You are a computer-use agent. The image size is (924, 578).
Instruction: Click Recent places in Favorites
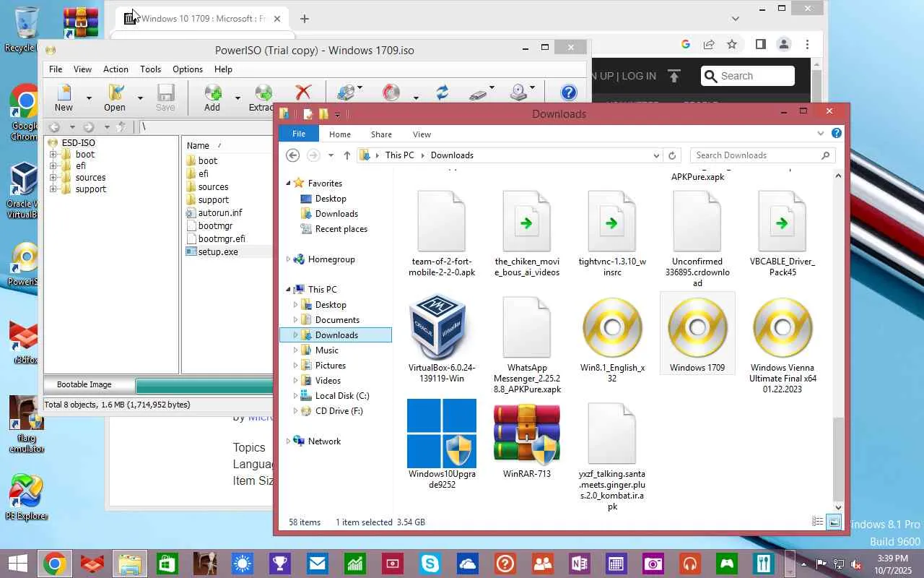coord(341,229)
